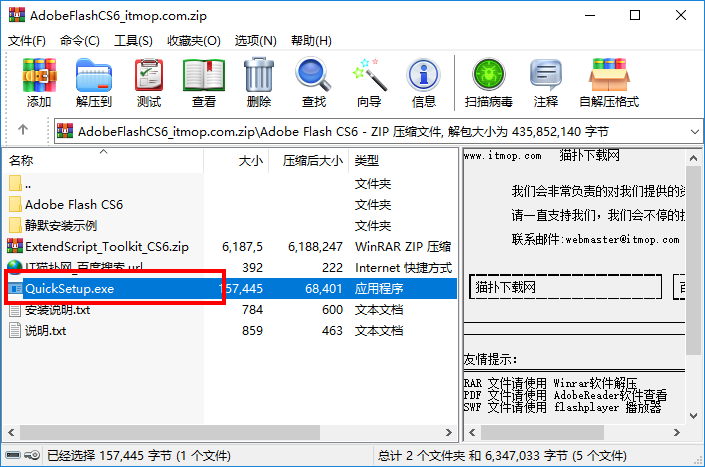Click the 静默安装示例 folder icon
Image resolution: width=705 pixels, height=467 pixels.
click(15, 225)
